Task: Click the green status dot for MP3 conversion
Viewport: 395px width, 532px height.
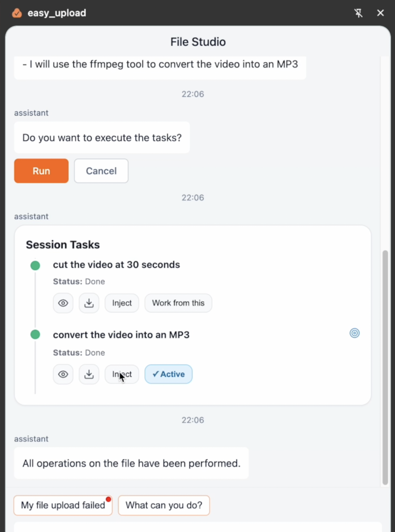Action: pyautogui.click(x=35, y=334)
